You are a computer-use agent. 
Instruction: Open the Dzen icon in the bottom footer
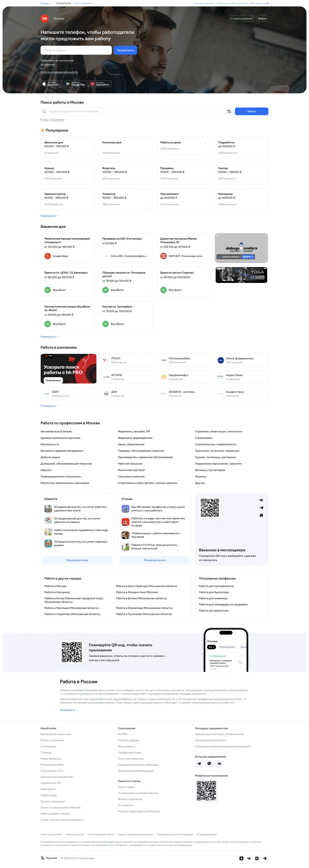click(257, 858)
